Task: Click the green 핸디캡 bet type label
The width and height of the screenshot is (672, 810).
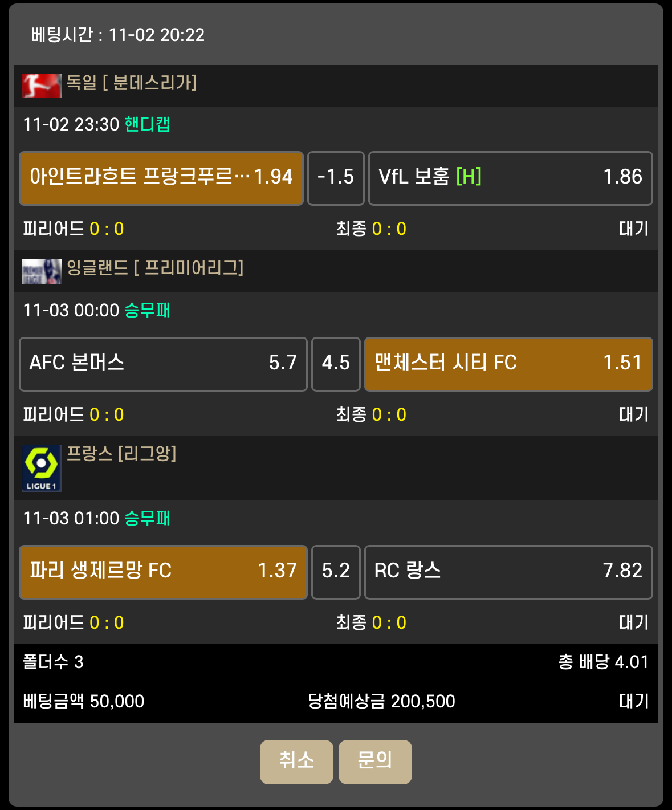Action: [x=147, y=124]
